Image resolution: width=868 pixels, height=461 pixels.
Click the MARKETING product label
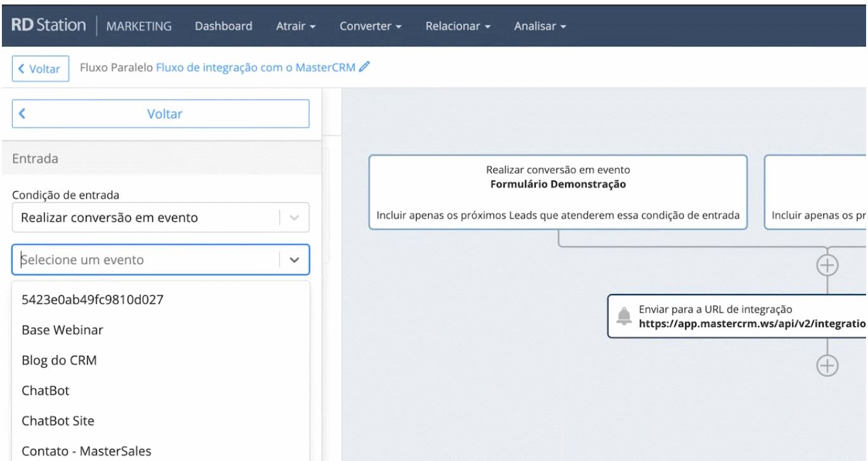139,27
